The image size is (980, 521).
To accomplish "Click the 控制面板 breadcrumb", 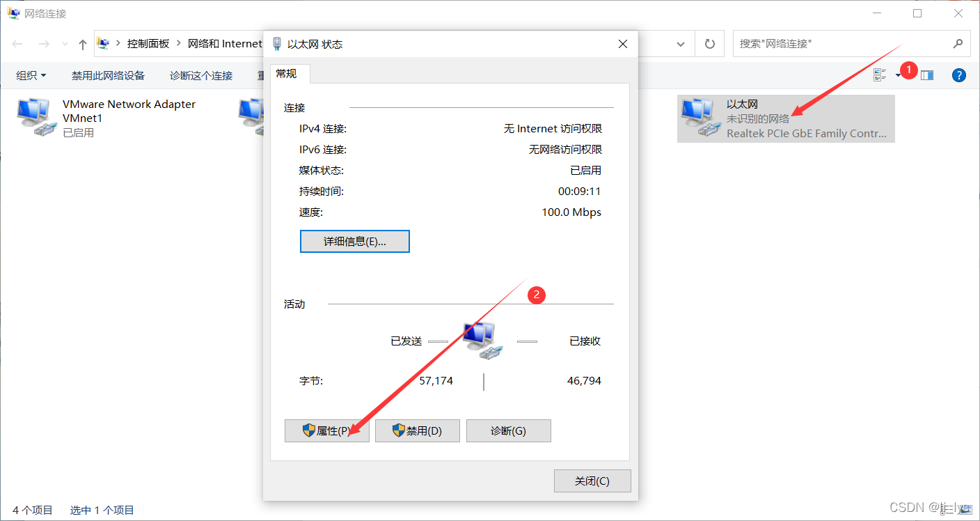I will pyautogui.click(x=148, y=43).
